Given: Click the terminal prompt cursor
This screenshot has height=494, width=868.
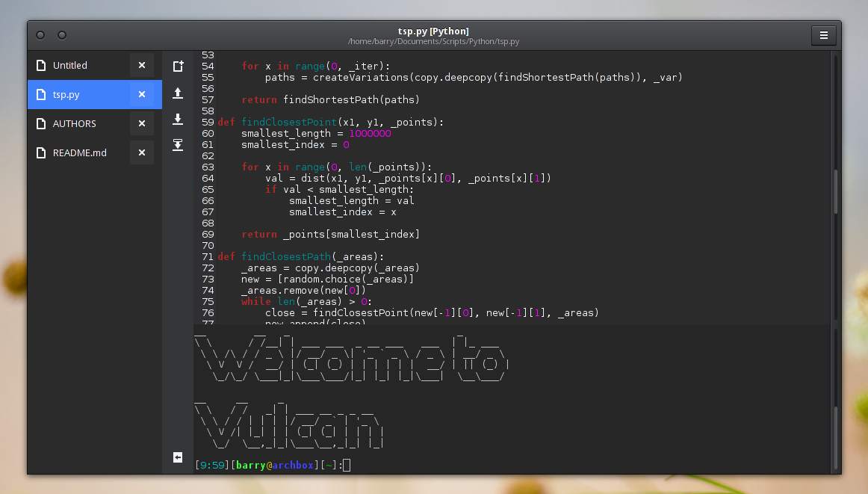Looking at the screenshot, I should (x=347, y=465).
